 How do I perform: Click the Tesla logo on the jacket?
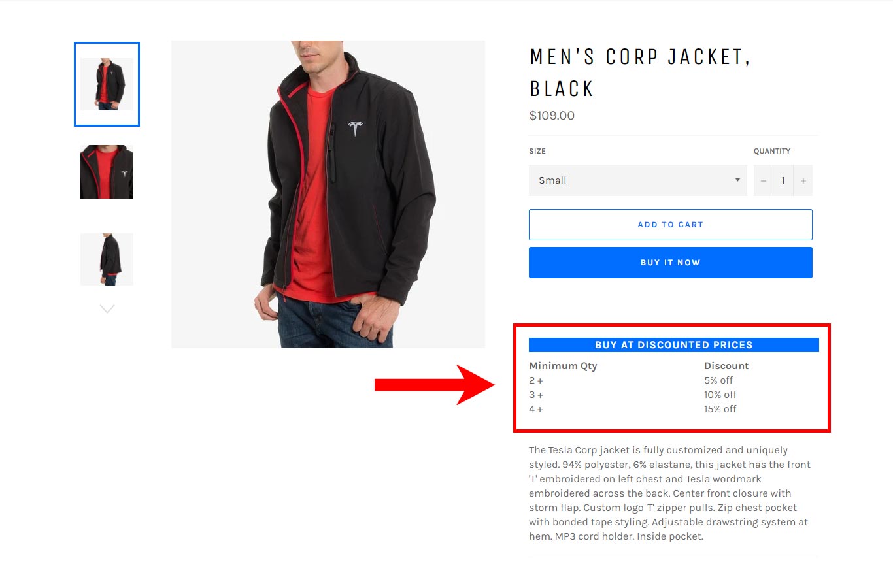[355, 127]
